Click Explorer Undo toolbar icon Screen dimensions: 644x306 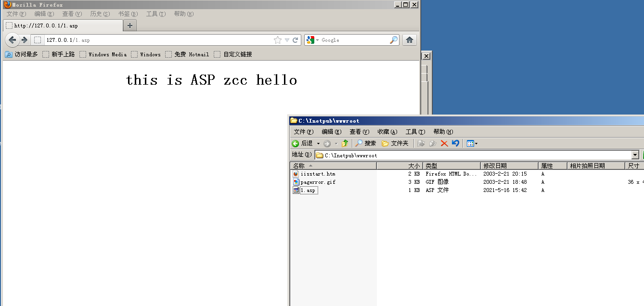(x=455, y=143)
